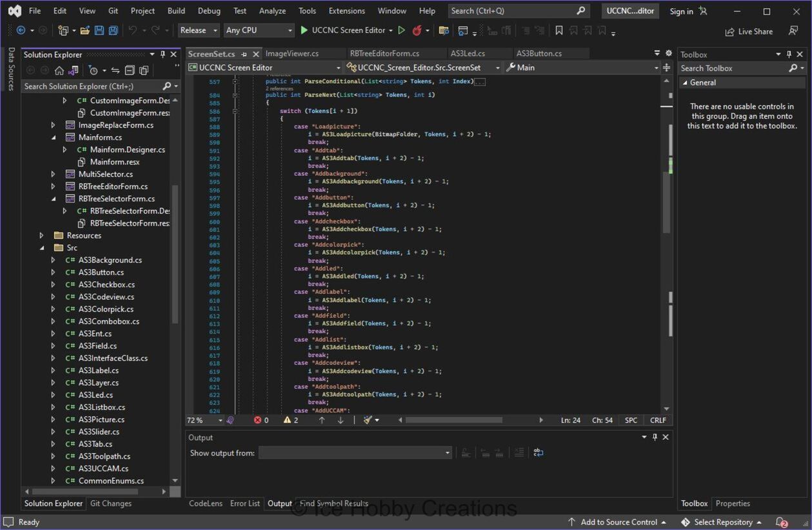Click Sync with Active Document icon

(x=115, y=70)
